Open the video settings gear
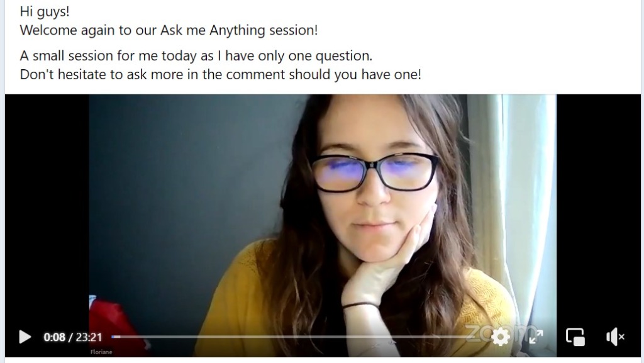Image resolution: width=644 pixels, height=363 pixels. click(x=501, y=337)
